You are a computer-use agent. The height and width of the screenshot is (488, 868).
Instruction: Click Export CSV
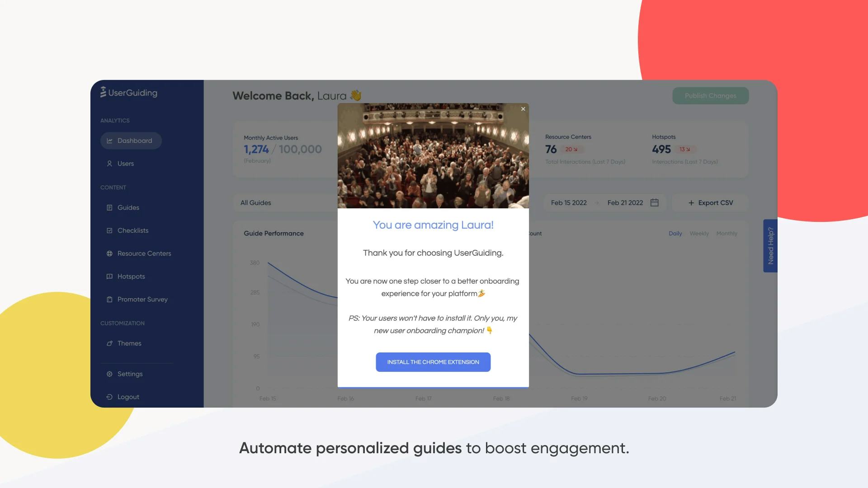click(710, 203)
